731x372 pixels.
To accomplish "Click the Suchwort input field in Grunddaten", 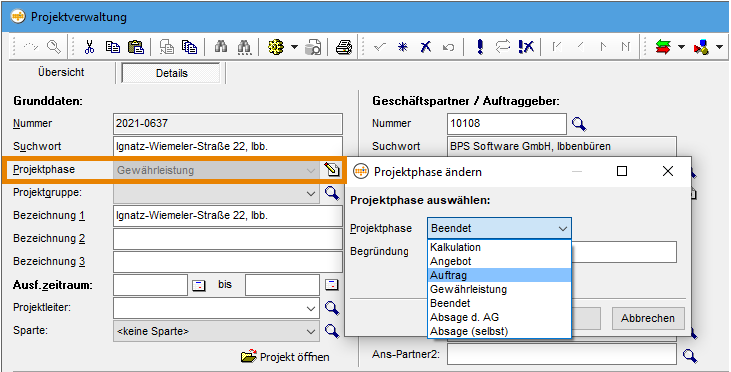I will [228, 146].
